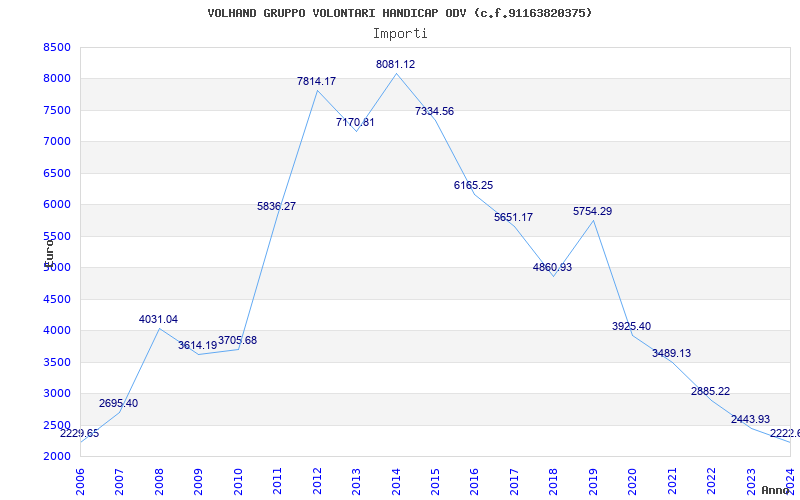
Task: Click the 2010 x-axis year label
Action: coord(238,482)
